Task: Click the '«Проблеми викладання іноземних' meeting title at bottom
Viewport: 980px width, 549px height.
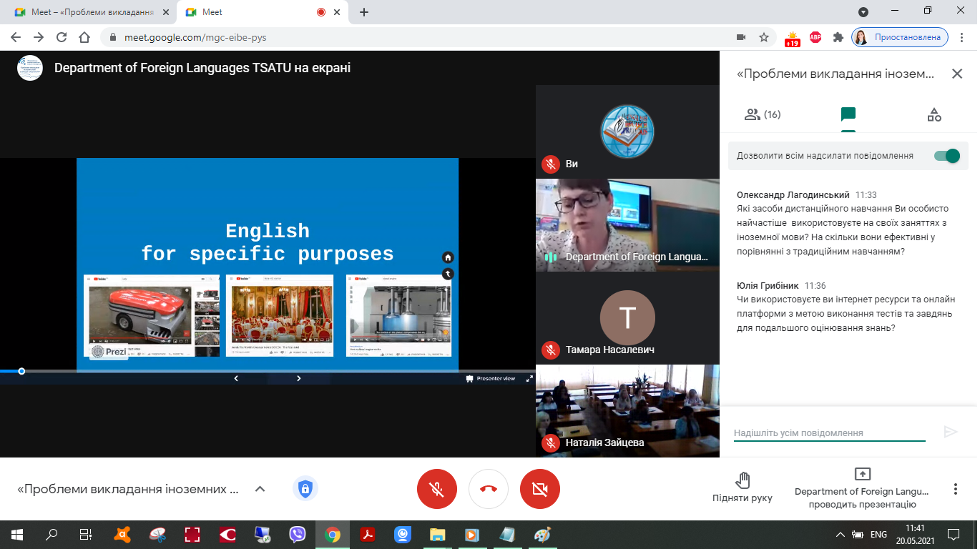Action: click(x=128, y=490)
